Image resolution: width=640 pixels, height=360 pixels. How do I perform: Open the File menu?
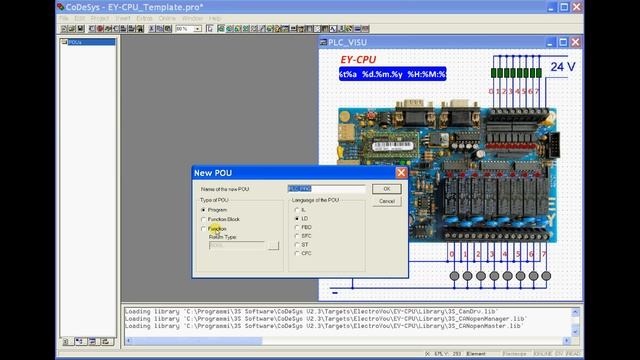(x=64, y=18)
